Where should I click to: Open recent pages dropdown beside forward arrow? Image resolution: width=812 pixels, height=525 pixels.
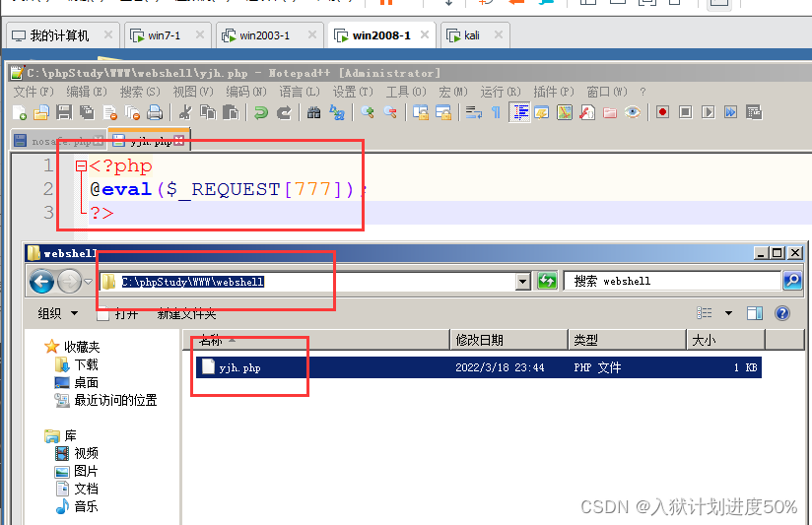point(88,282)
